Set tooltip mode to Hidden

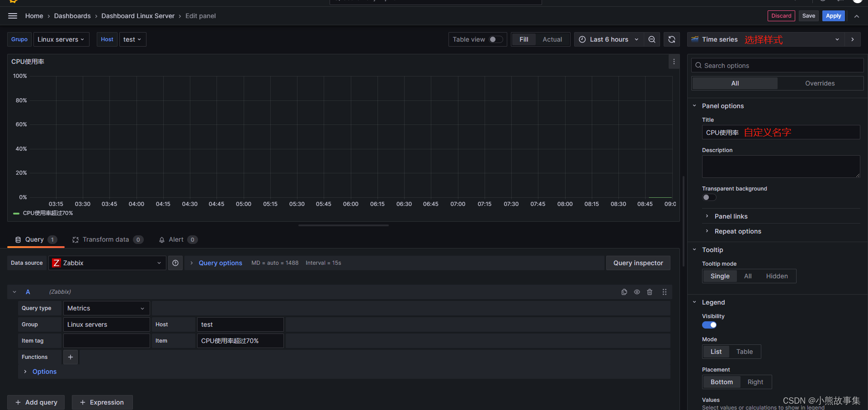[x=777, y=276]
